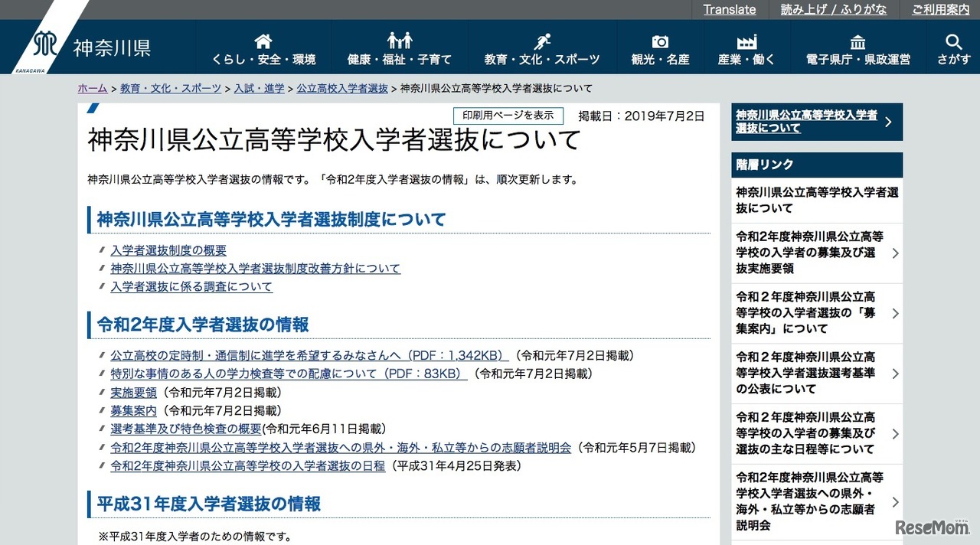Select the family icon for 健康・福祉・子育て
980x545 pixels.
[400, 40]
